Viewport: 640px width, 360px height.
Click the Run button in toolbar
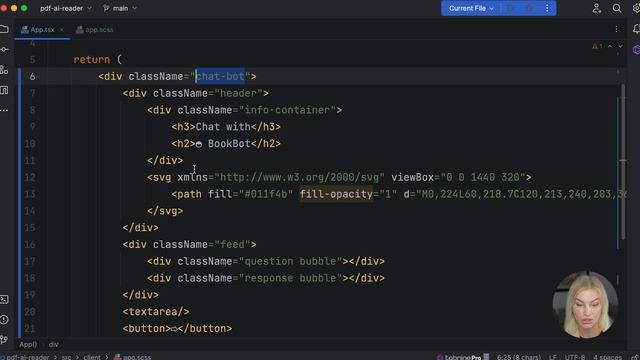click(x=511, y=8)
